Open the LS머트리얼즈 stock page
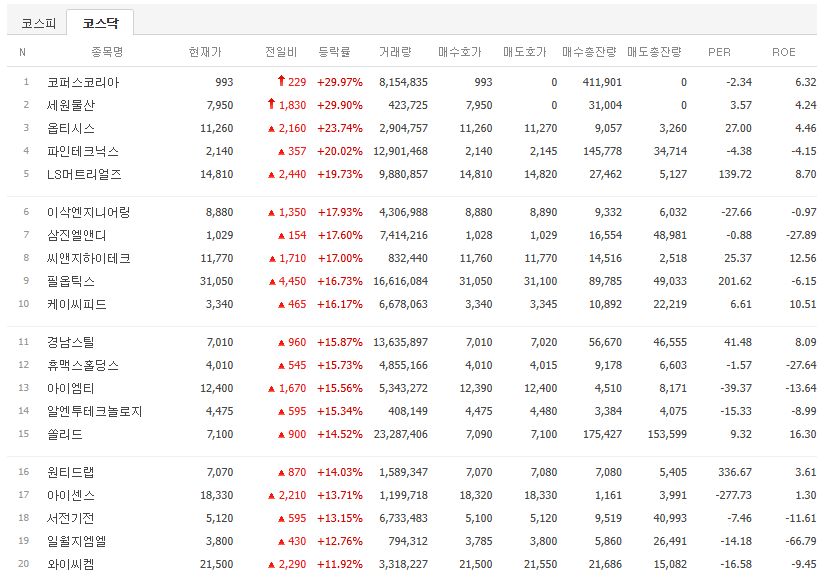 (84, 174)
